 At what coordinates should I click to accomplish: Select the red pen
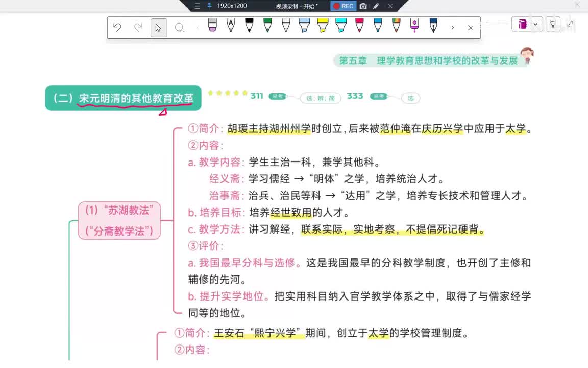359,26
